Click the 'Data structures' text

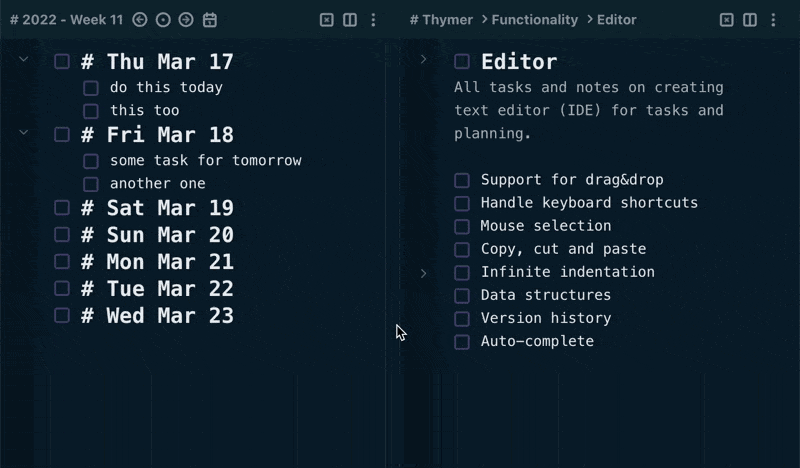pyautogui.click(x=546, y=295)
